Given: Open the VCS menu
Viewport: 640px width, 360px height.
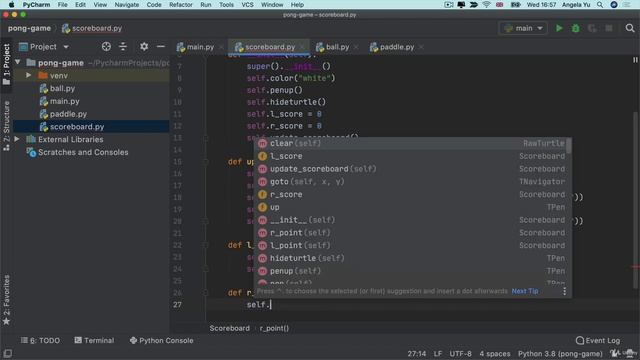Looking at the screenshot, I should [x=247, y=5].
